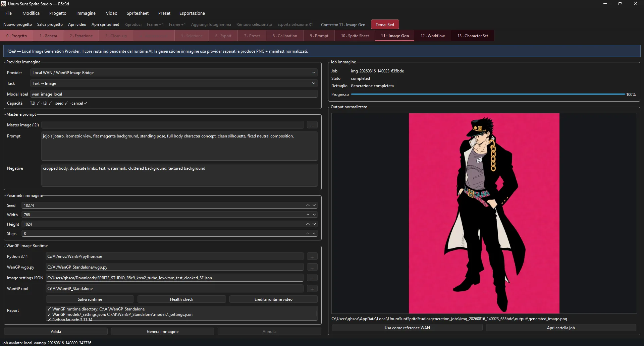Increase the Steps value with up arrow

[308, 233]
